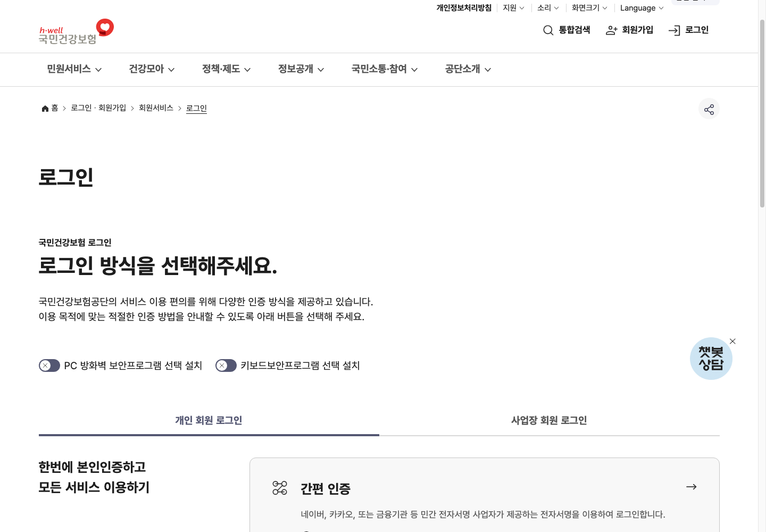This screenshot has height=532, width=766.
Task: Expand the 정책·제도 menu
Action: [226, 69]
